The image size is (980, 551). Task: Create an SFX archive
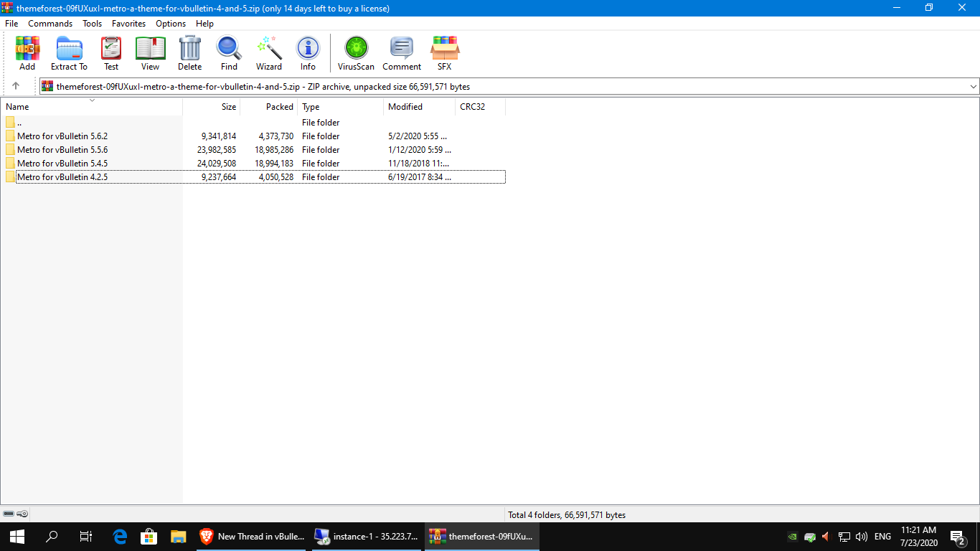pyautogui.click(x=445, y=54)
